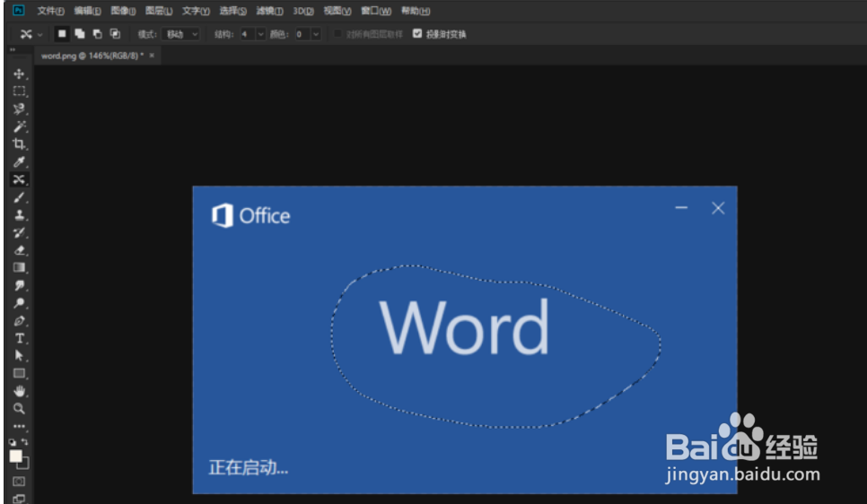Expand the collapsed toolbox double-arrow
The height and width of the screenshot is (504, 867).
click(13, 49)
